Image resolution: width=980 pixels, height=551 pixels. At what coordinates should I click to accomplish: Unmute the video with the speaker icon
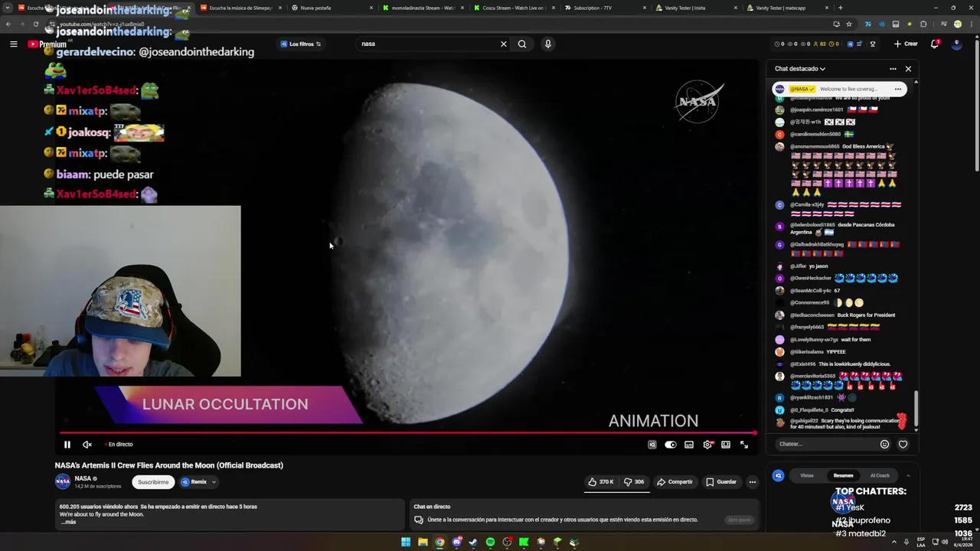point(87,445)
